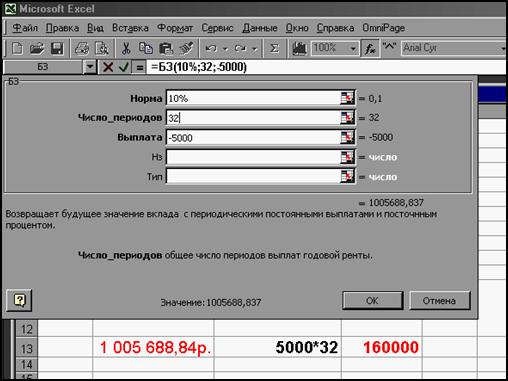The height and width of the screenshot is (381, 508).
Task: Click the Save diskette icon
Action: [x=57, y=49]
